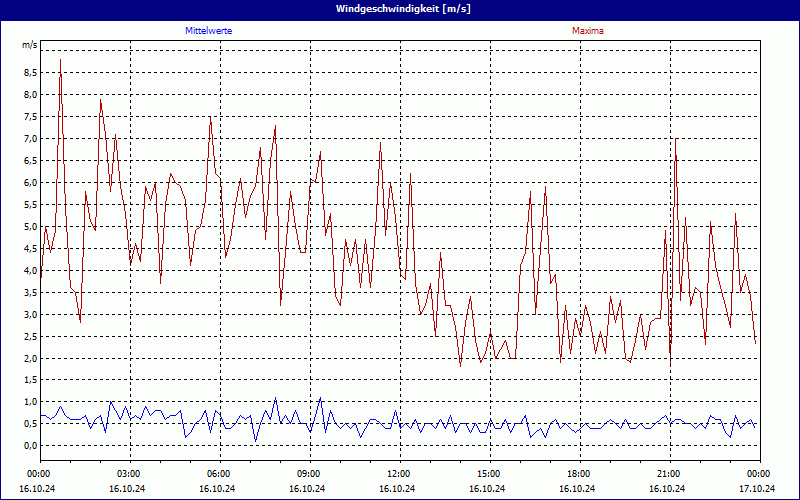This screenshot has width=800, height=500.
Task: Select the 0,5 y-axis value
Action: [x=30, y=423]
